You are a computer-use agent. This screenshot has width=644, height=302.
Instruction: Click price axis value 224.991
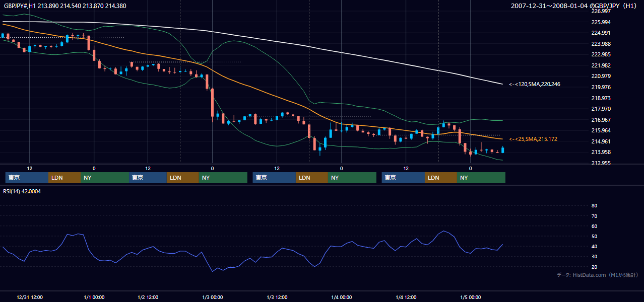(601, 33)
